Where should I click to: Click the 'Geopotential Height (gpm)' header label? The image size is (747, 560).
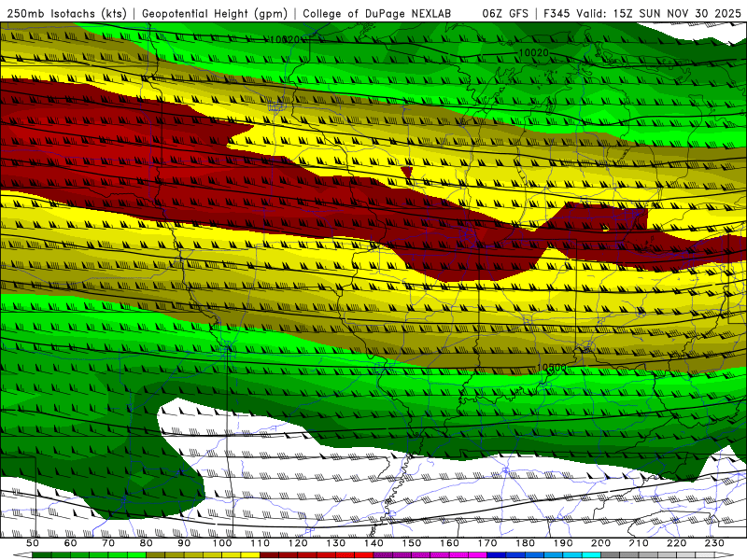(215, 13)
